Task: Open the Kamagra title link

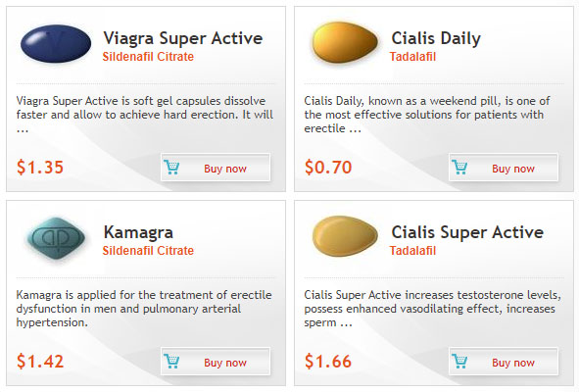Action: pos(138,233)
